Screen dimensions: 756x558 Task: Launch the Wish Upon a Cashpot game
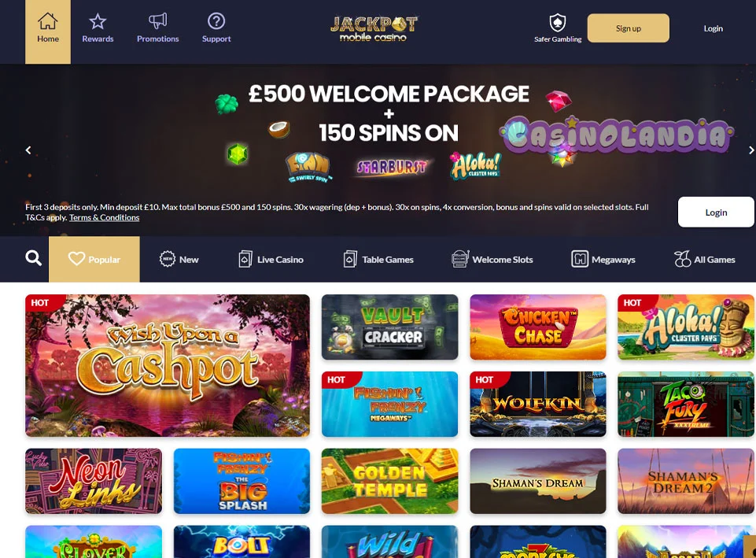168,365
